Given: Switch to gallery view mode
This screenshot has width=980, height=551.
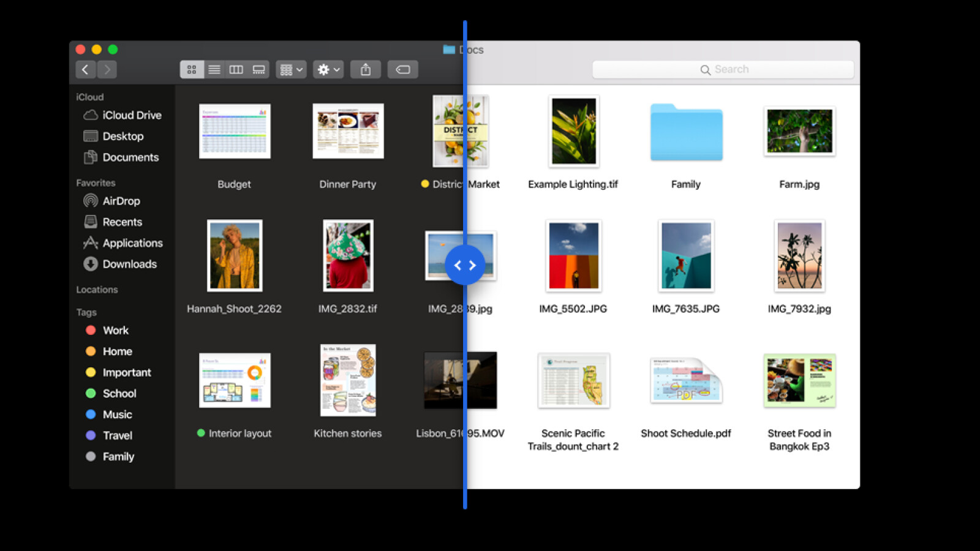Looking at the screenshot, I should [x=258, y=70].
